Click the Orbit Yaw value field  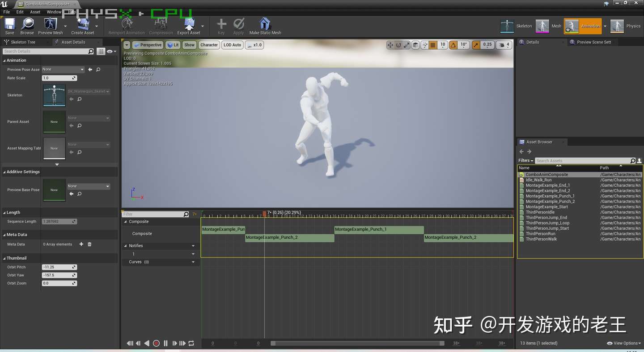coord(59,275)
